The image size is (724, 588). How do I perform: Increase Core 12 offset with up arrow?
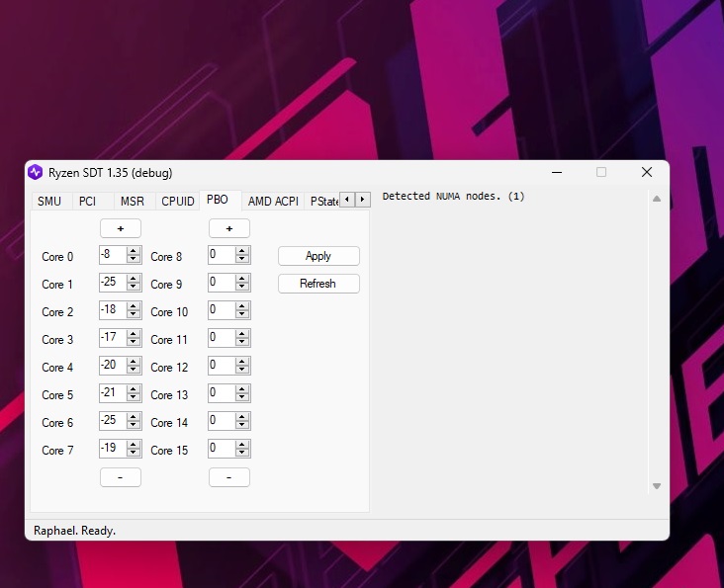(x=242, y=361)
